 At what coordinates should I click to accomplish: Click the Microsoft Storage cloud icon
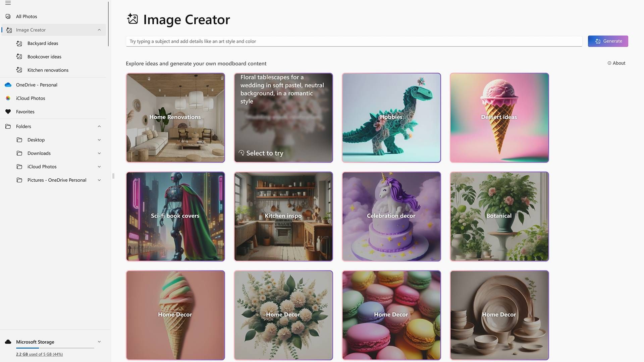8,342
